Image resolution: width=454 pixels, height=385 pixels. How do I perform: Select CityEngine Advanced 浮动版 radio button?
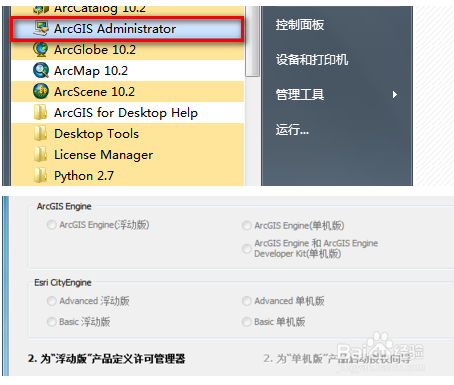pos(52,301)
